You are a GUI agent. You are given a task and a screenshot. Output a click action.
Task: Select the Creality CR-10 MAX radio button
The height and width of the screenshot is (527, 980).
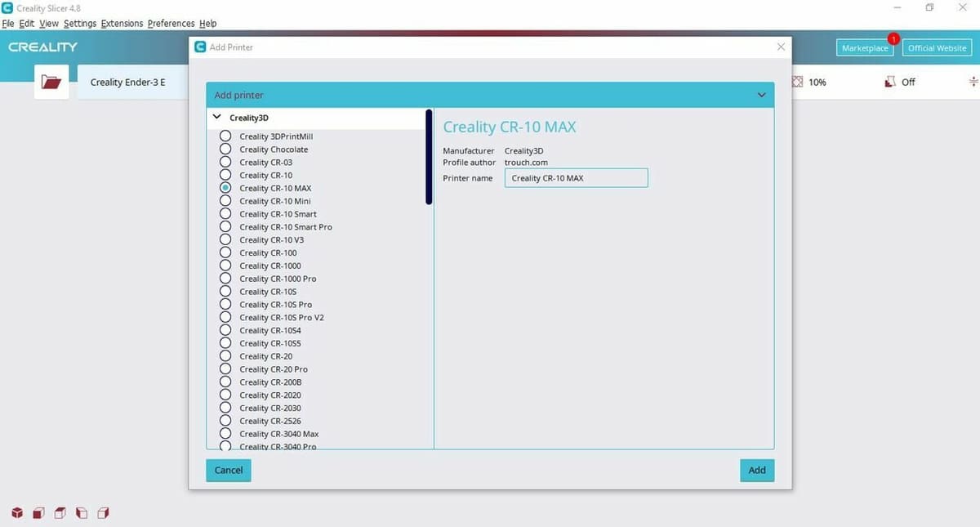tap(225, 188)
